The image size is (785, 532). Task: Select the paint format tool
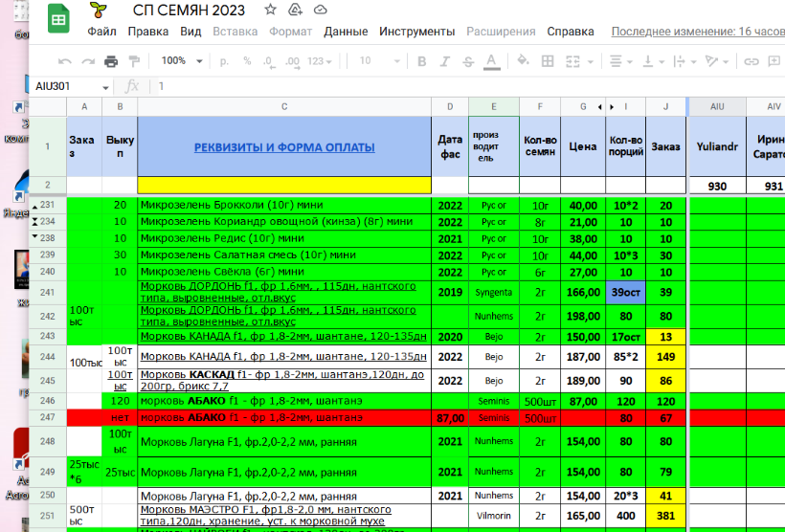tap(135, 61)
